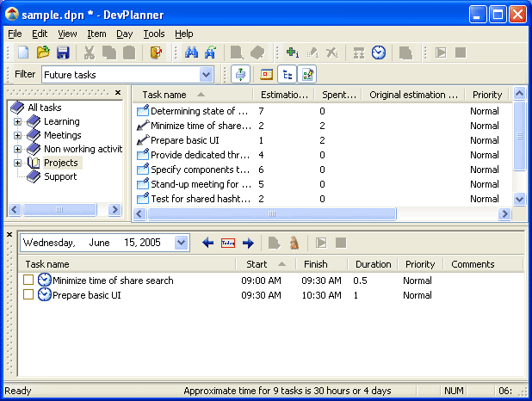The image size is (532, 401).
Task: Click the right arrow of tree panel scrollbar
Action: click(115, 210)
